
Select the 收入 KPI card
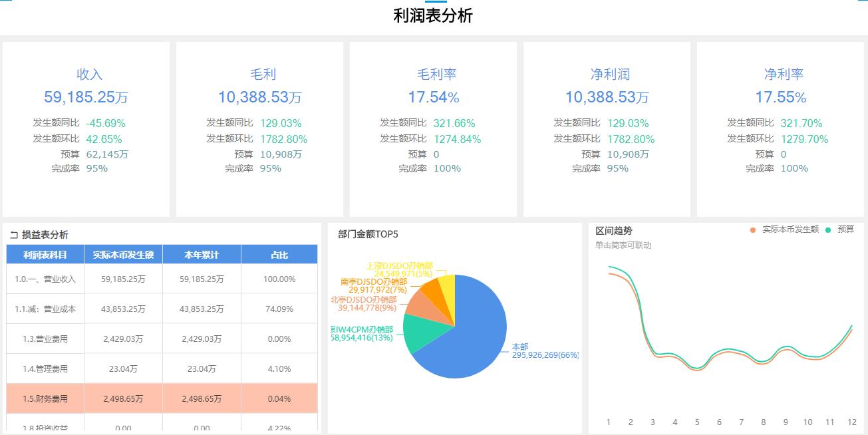coord(86,128)
